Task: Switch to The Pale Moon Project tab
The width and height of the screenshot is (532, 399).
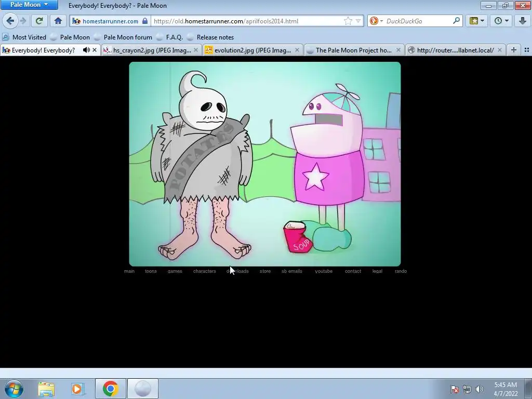Action: (x=353, y=50)
